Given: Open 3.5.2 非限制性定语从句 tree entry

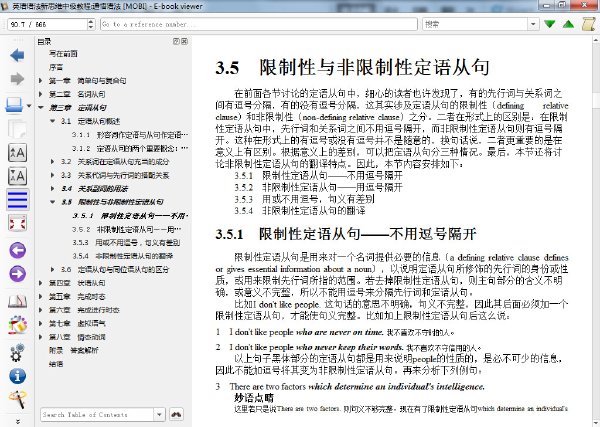Looking at the screenshot, I should 127,229.
